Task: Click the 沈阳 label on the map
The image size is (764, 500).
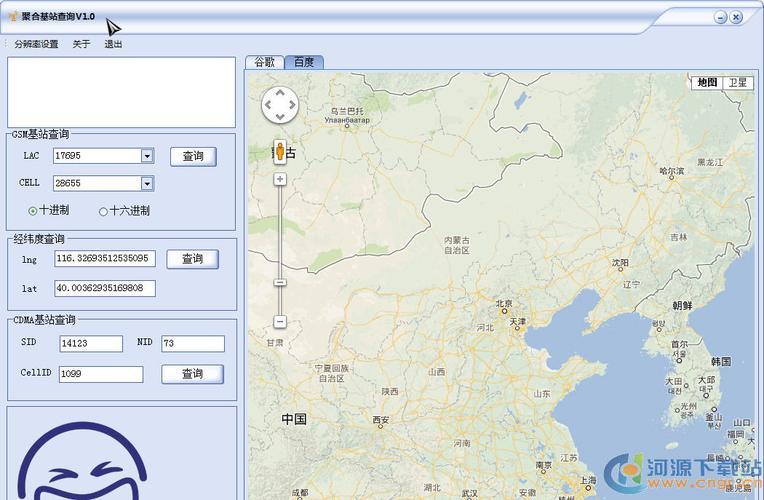Action: point(620,263)
